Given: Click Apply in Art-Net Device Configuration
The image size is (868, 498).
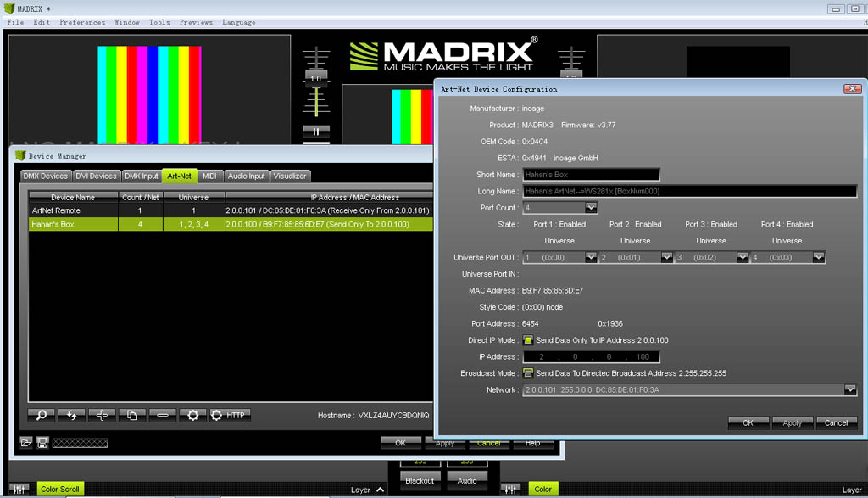Looking at the screenshot, I should [x=793, y=422].
